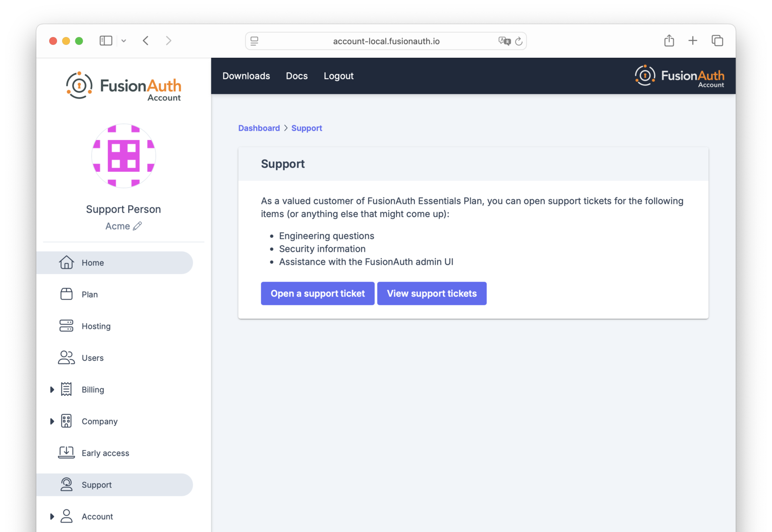Open the Downloads menu item
772x532 pixels.
(x=246, y=76)
